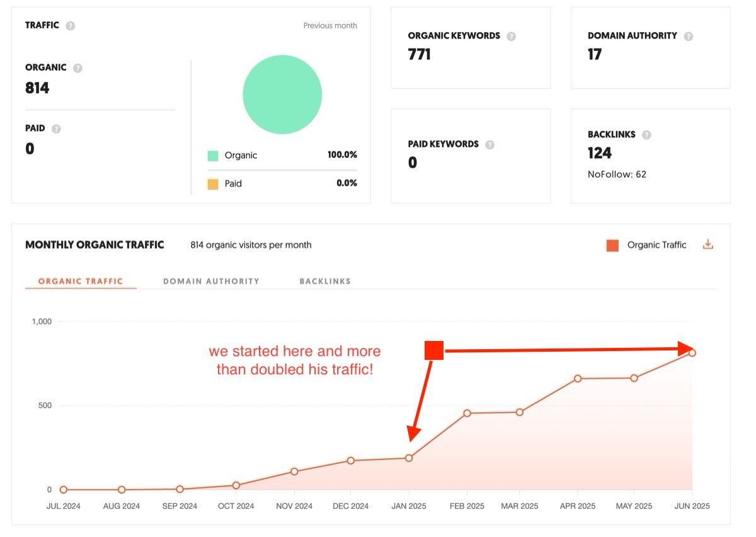Open the Domain Authority help tooltip icon

click(689, 37)
